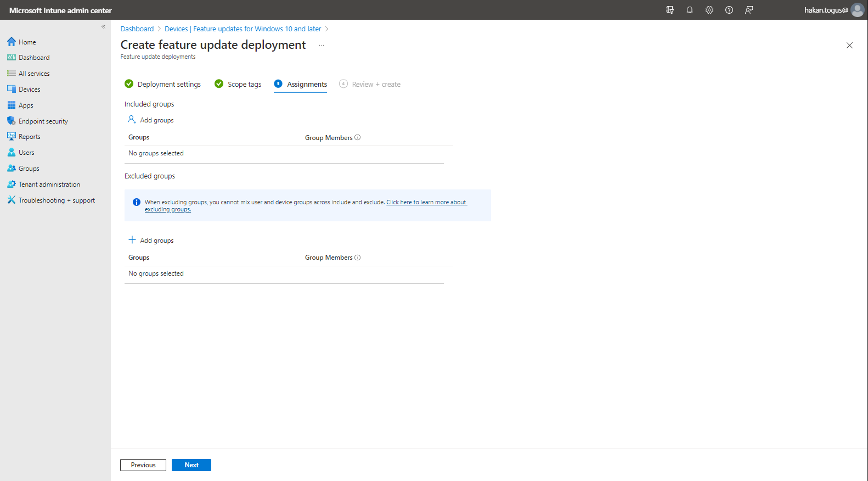Open Tenant administration icon

pos(12,184)
